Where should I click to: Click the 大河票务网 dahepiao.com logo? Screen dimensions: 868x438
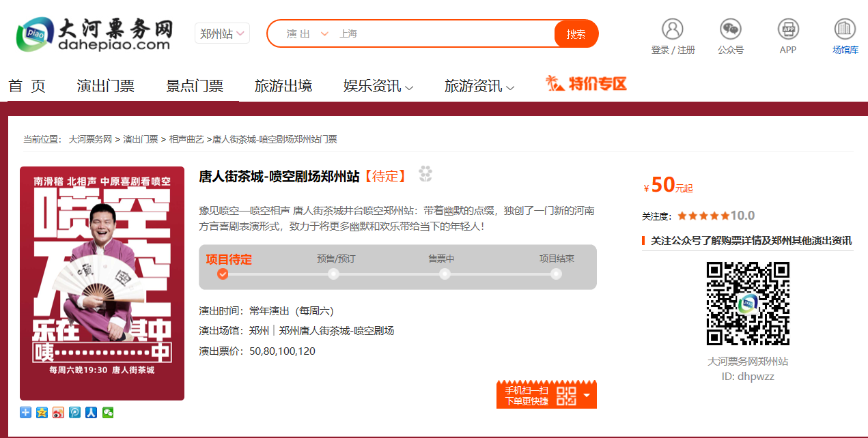point(94,34)
